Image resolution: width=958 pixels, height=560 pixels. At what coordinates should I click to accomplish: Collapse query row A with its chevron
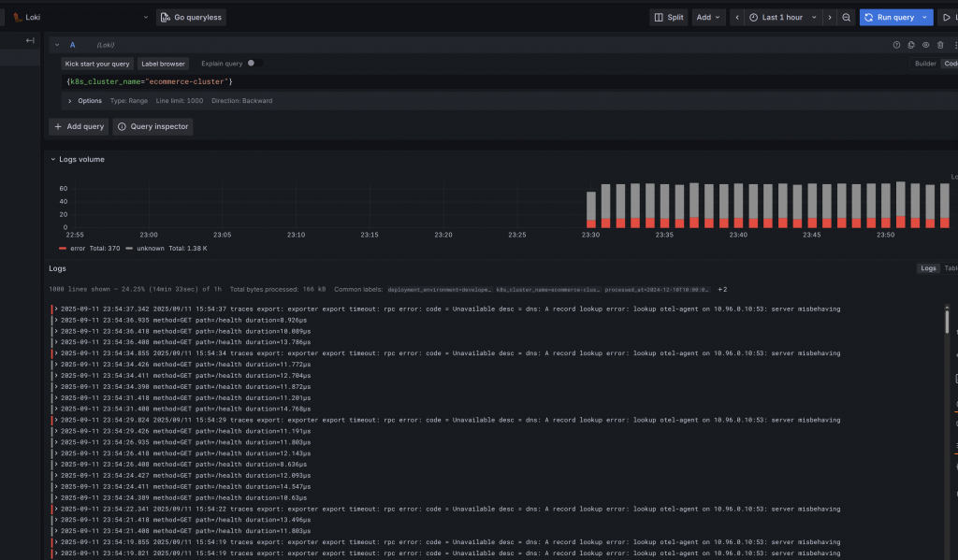[x=57, y=45]
